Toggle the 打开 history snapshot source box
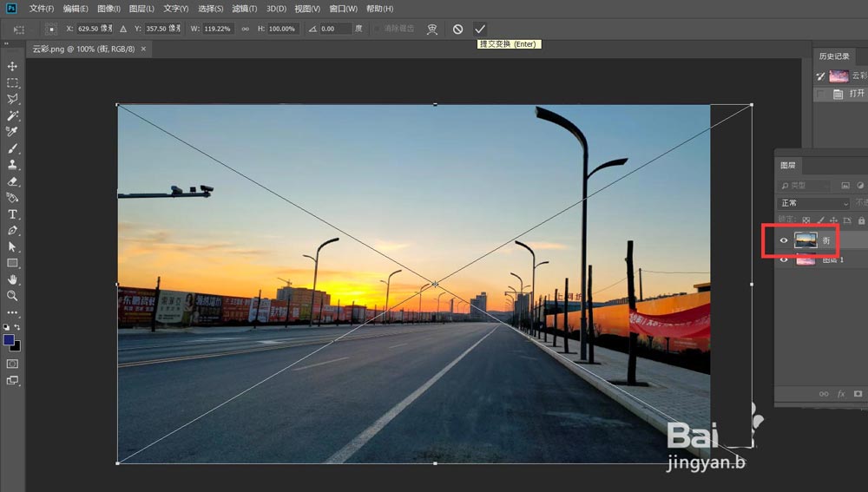Viewport: 868px width, 492px height. click(x=820, y=94)
